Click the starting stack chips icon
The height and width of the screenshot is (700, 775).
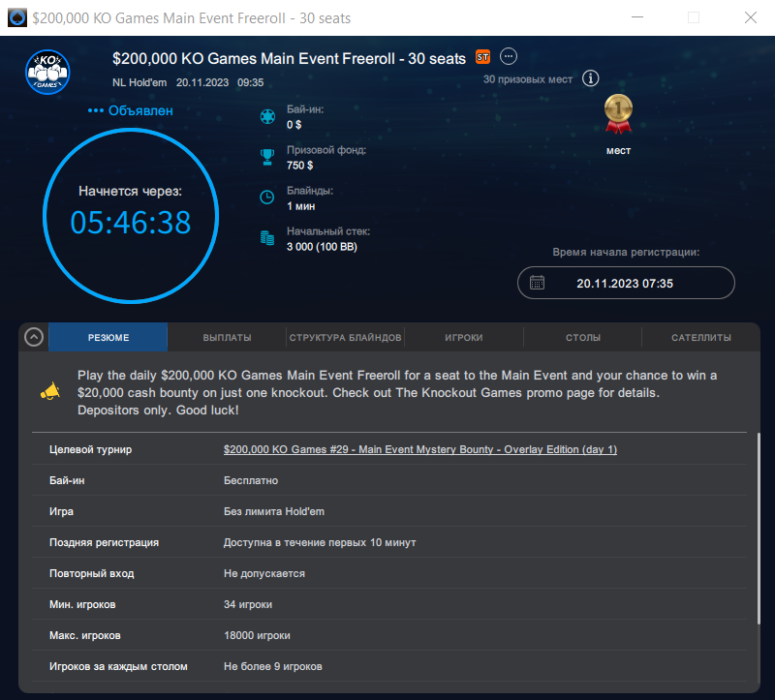(x=266, y=238)
